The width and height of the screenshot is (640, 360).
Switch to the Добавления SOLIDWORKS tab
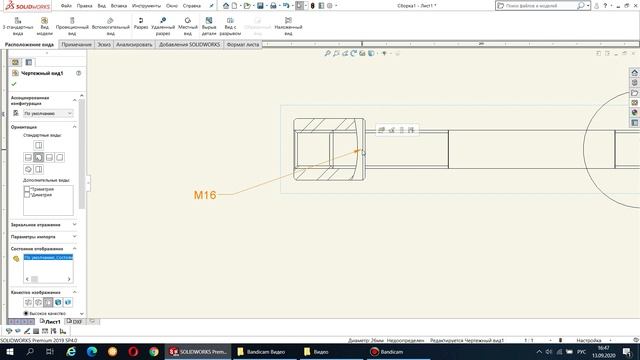coord(189,44)
